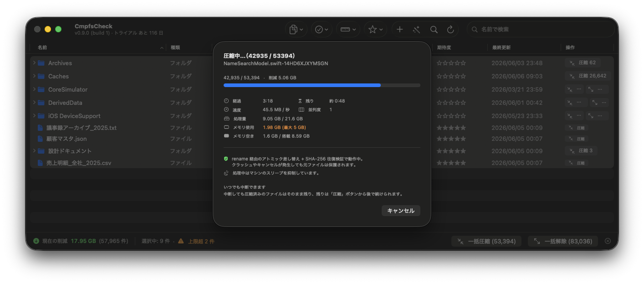Click the Caches folder icon
The width and height of the screenshot is (644, 284).
coord(41,76)
